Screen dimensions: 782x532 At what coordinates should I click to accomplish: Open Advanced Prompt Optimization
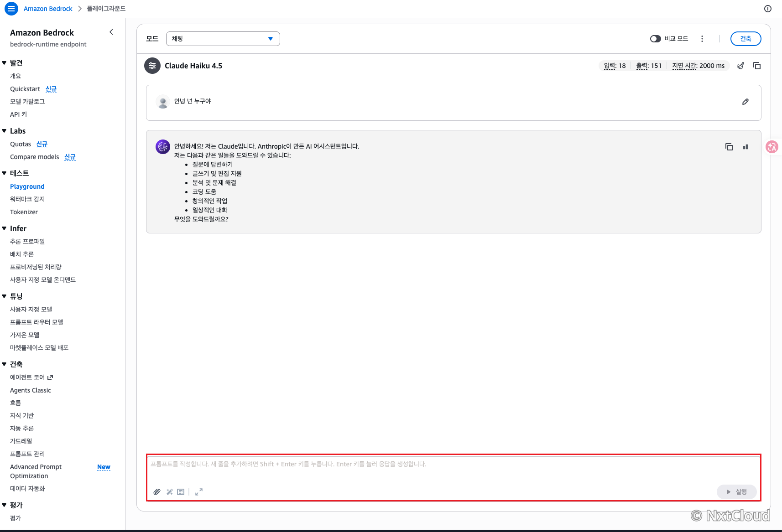pos(36,471)
